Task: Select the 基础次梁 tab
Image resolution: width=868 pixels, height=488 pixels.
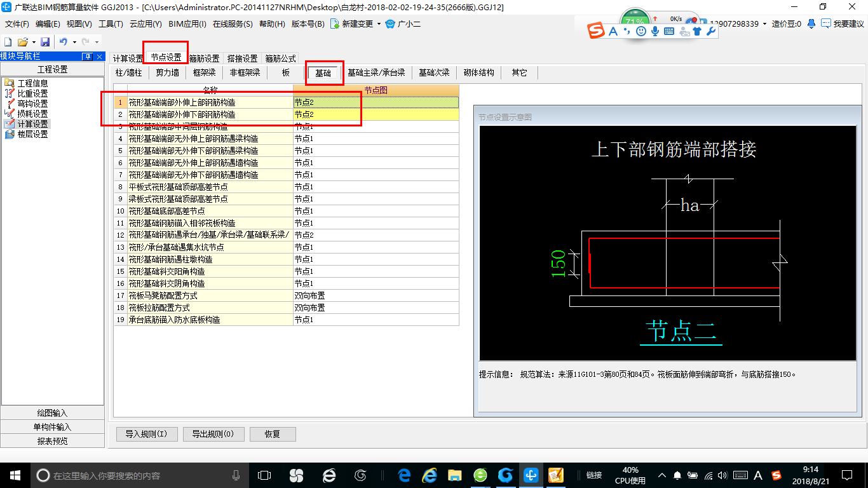Action: (x=434, y=72)
